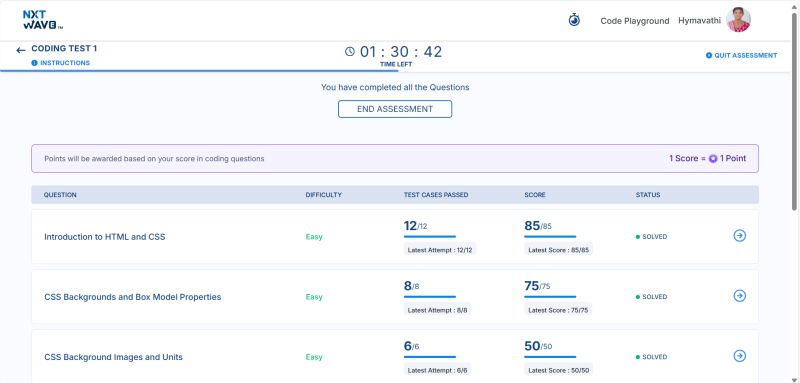Select CSS Background Images and Units question
The height and width of the screenshot is (383, 800).
pos(113,357)
